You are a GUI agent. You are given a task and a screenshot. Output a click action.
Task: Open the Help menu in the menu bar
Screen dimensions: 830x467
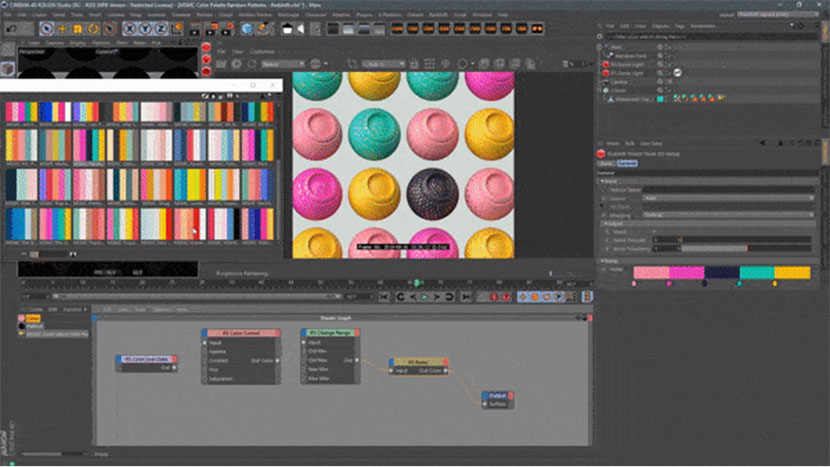(503, 15)
